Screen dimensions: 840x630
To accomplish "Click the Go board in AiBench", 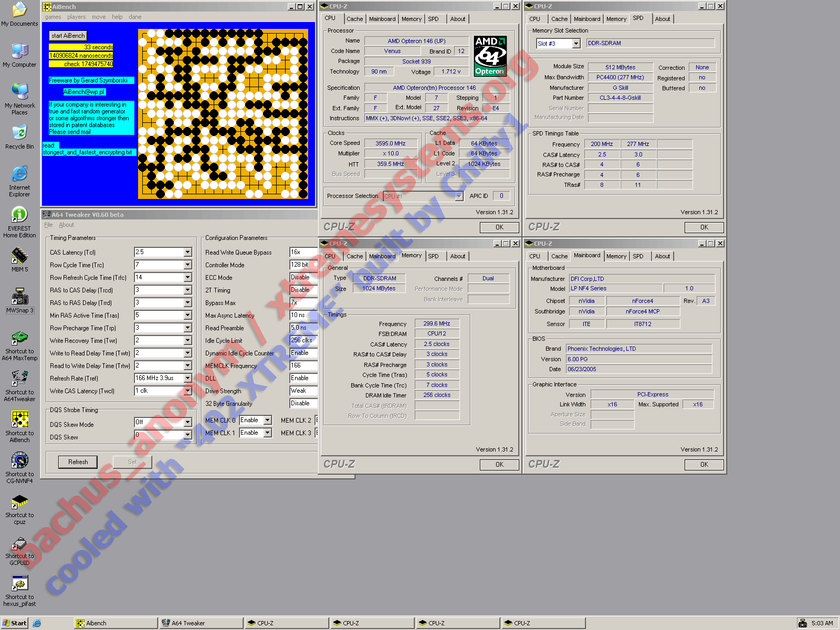I will 223,114.
